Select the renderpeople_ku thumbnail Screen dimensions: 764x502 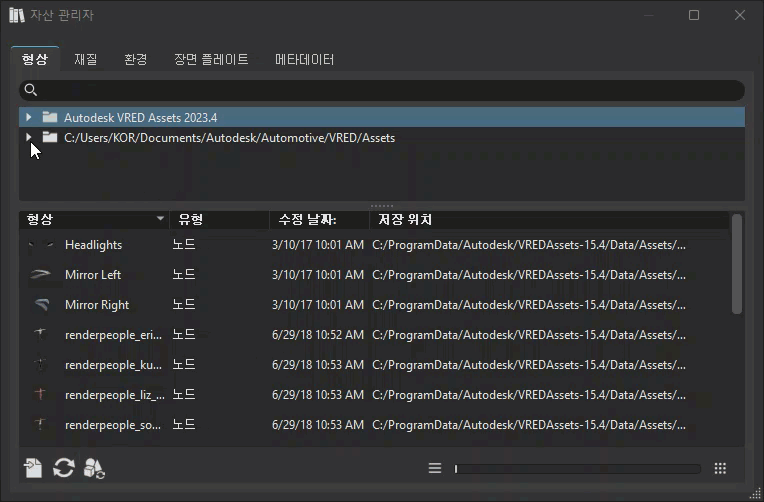tap(41, 365)
